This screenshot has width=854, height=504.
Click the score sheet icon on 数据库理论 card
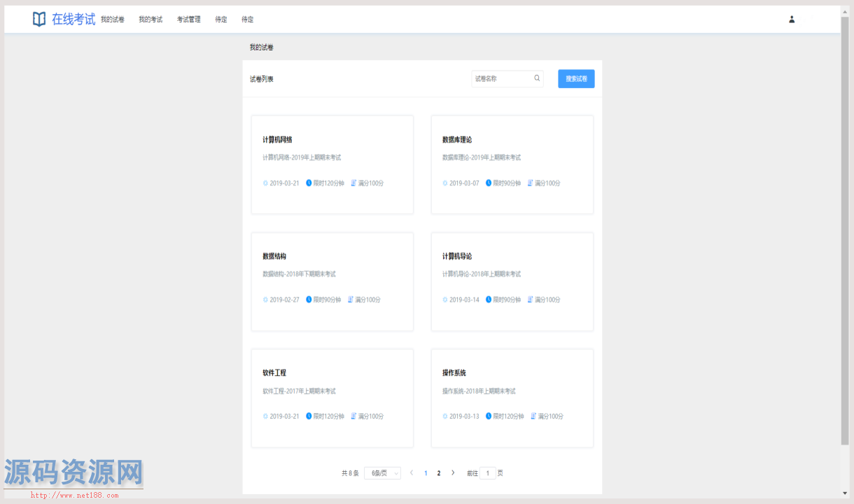pyautogui.click(x=531, y=183)
